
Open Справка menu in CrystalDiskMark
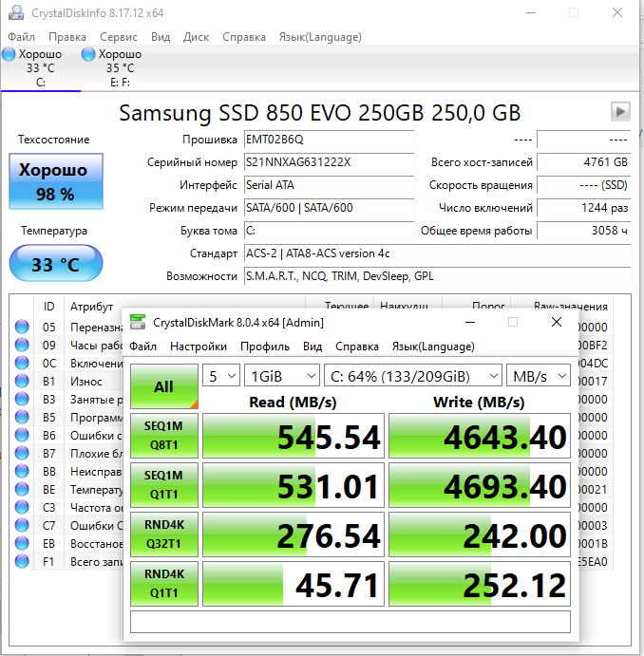(357, 347)
